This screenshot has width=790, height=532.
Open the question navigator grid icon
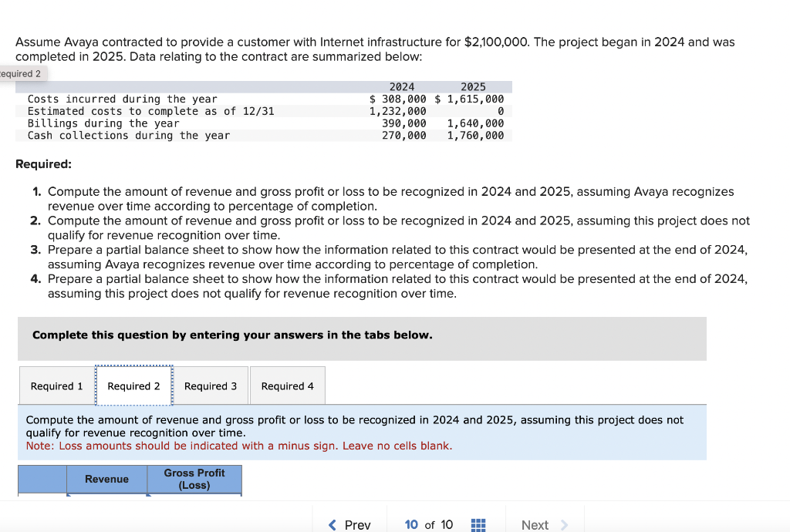coord(478,524)
